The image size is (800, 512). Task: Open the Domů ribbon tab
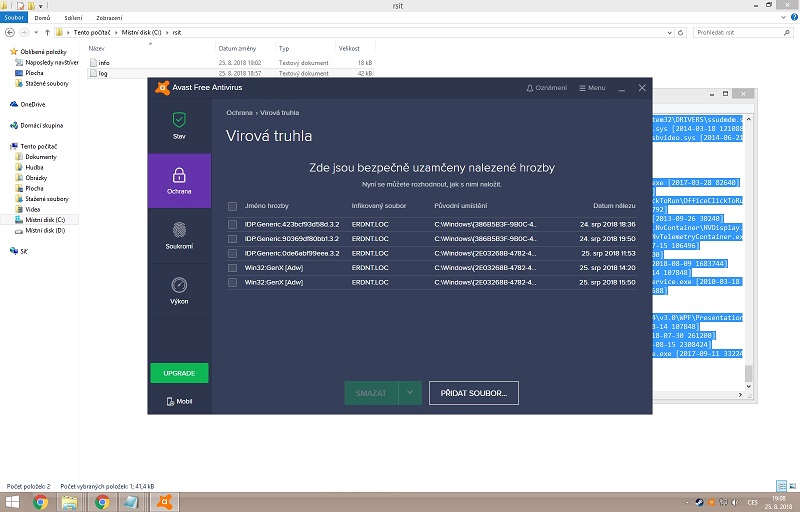tap(42, 18)
